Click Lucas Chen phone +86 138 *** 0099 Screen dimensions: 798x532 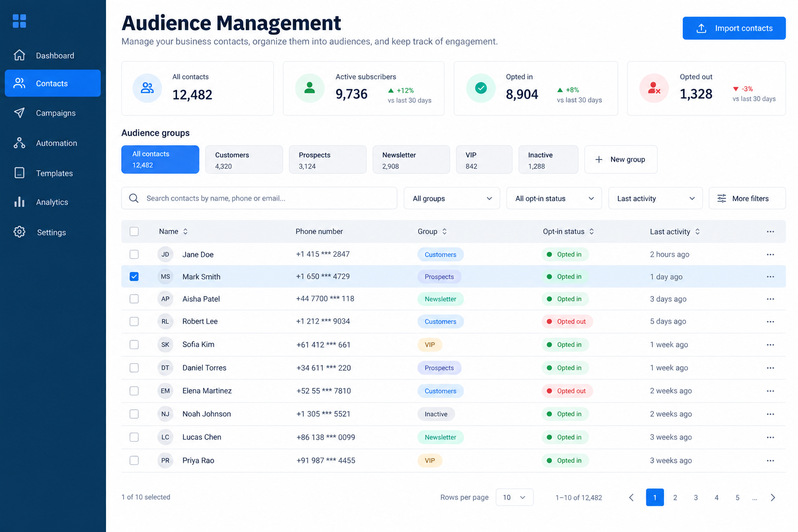click(x=326, y=437)
